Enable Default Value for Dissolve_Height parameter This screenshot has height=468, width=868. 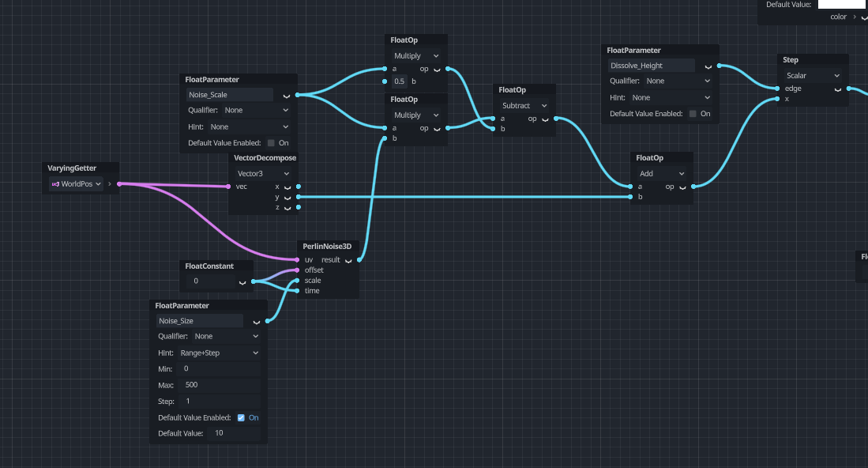[693, 114]
